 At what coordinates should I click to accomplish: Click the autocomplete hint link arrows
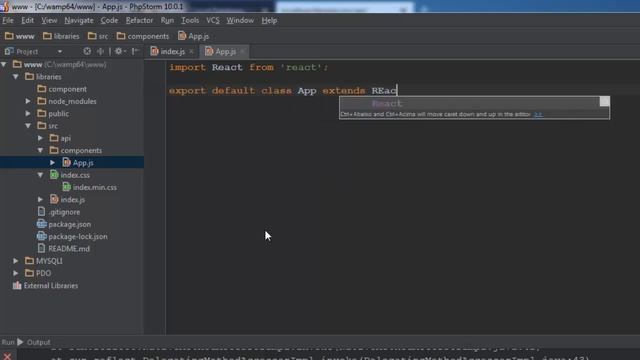pos(538,114)
